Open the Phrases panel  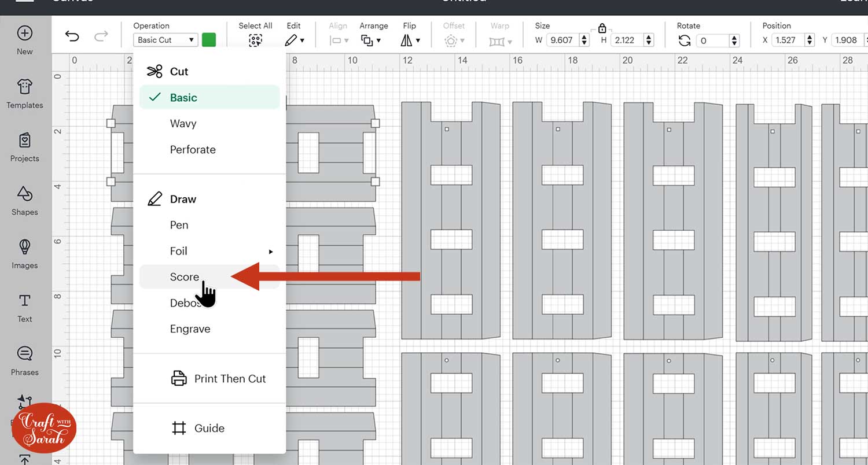click(x=24, y=360)
